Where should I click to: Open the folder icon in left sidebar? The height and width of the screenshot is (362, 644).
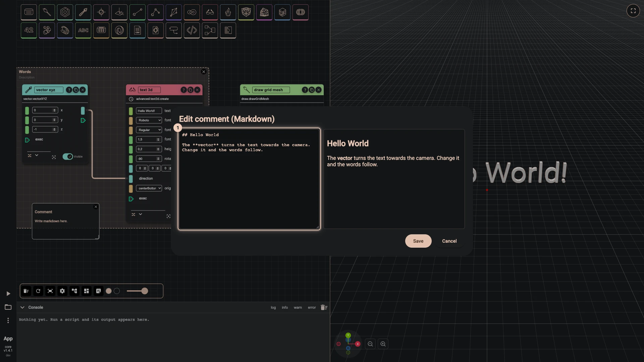(x=8, y=307)
